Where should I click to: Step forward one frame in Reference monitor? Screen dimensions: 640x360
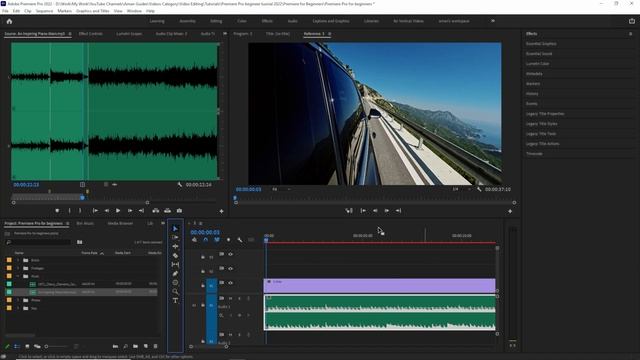coord(387,211)
